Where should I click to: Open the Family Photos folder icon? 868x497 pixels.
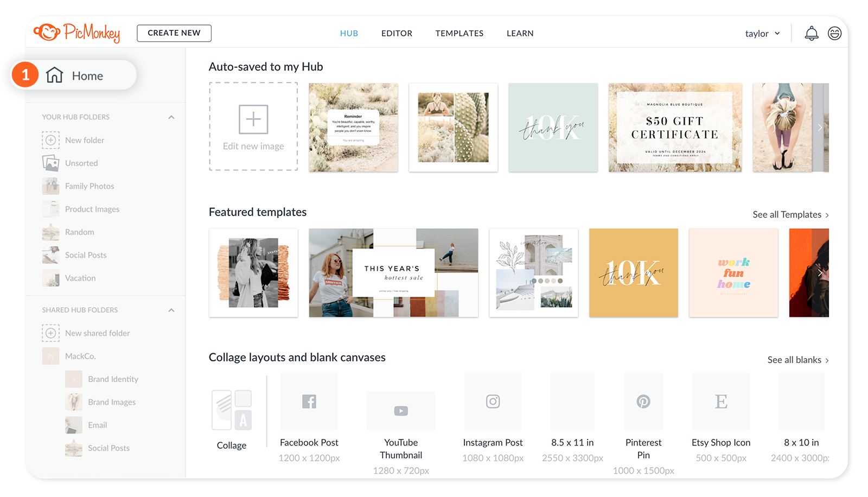(50, 186)
